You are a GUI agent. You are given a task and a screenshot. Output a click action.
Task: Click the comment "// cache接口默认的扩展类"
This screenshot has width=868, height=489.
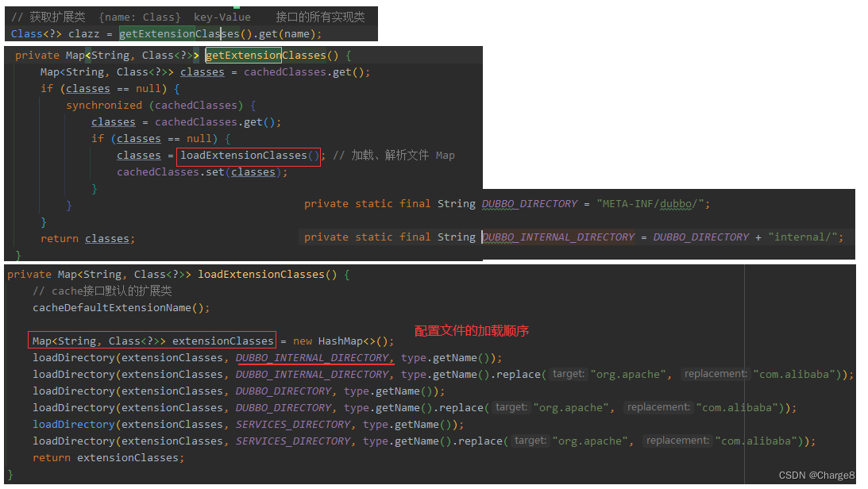(102, 291)
